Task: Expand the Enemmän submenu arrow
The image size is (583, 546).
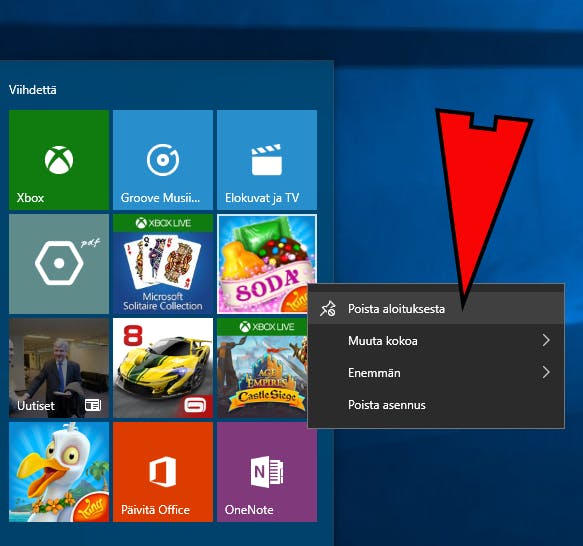Action: pos(545,372)
